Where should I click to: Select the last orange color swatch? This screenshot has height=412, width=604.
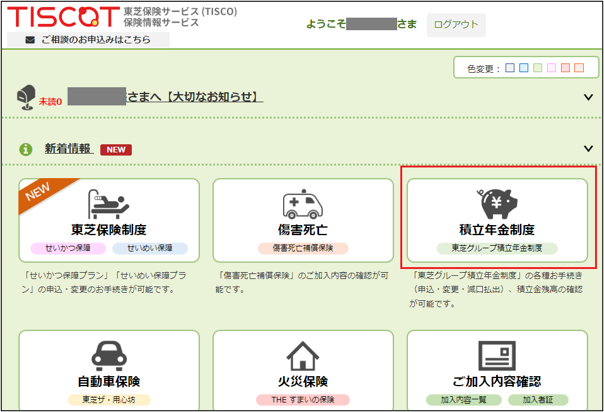click(x=579, y=68)
